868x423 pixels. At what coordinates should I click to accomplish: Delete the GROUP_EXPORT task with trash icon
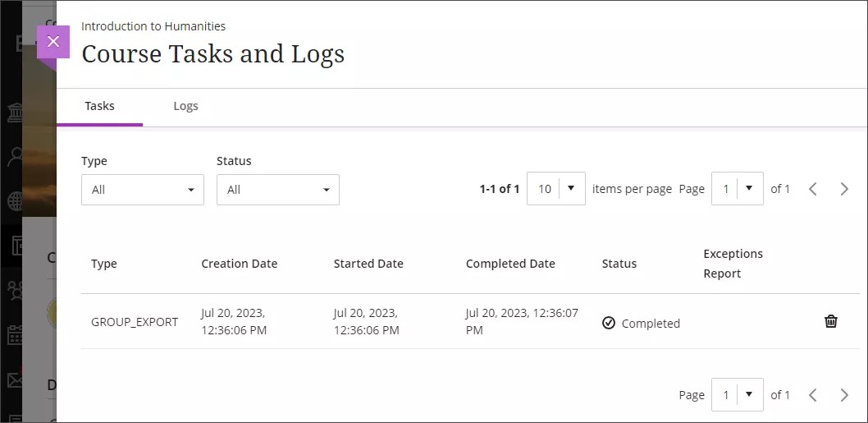tap(830, 321)
